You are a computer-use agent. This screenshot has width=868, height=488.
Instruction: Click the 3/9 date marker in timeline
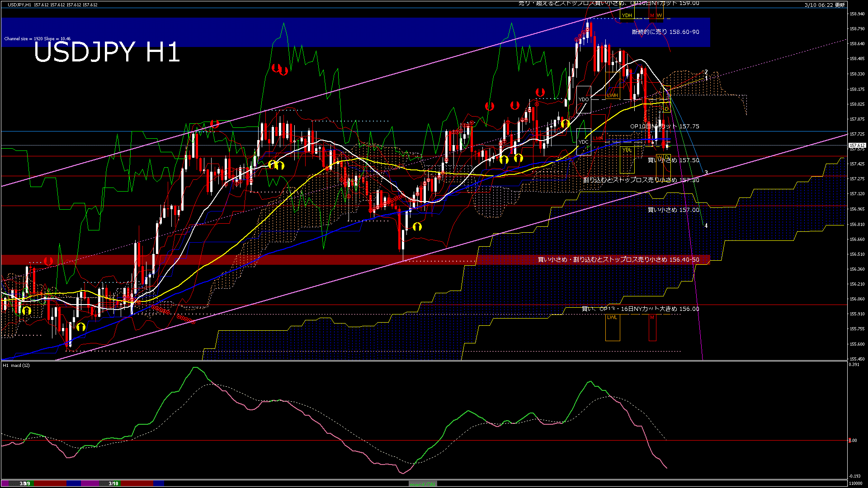tap(25, 483)
